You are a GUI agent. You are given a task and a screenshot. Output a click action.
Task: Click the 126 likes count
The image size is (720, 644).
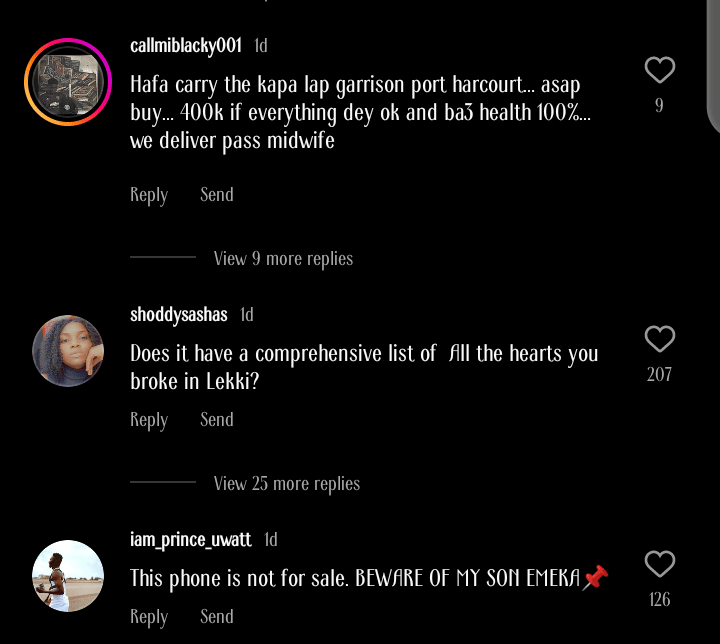tap(659, 600)
